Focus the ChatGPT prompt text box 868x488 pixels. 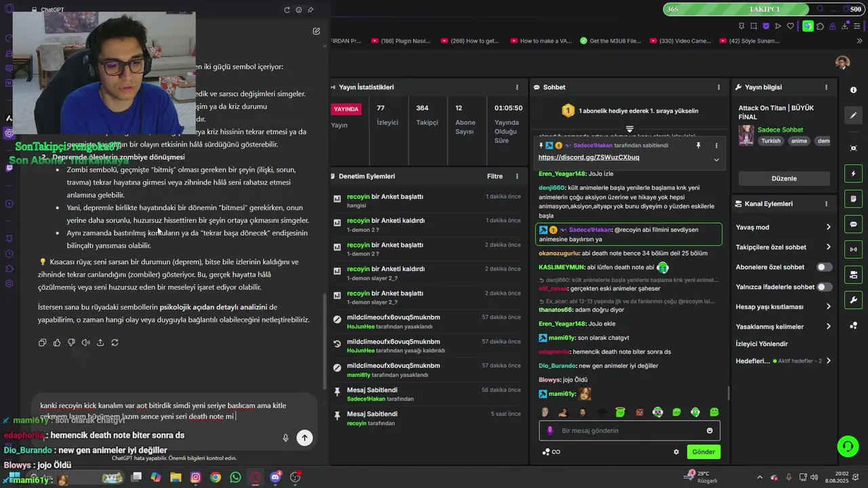pos(163,411)
